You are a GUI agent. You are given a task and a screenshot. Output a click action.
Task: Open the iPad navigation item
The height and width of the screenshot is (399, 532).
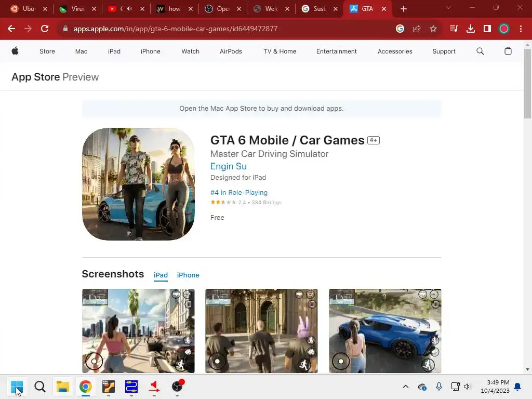pos(114,51)
